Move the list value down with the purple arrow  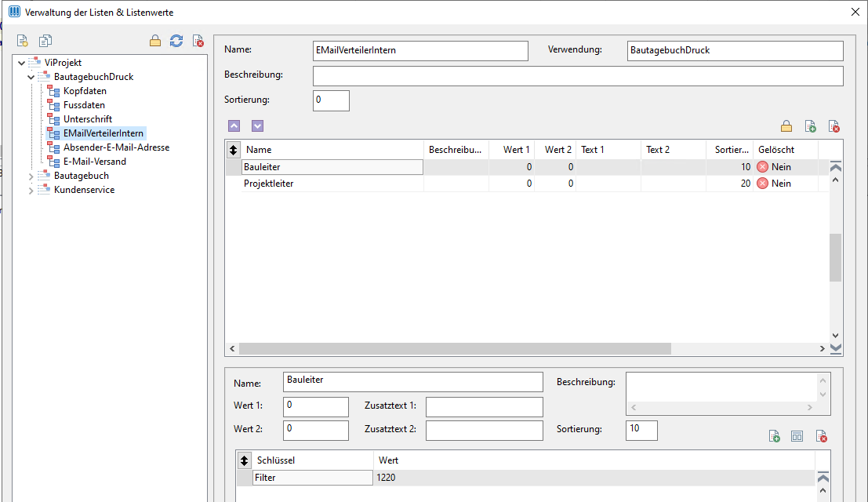[x=257, y=125]
